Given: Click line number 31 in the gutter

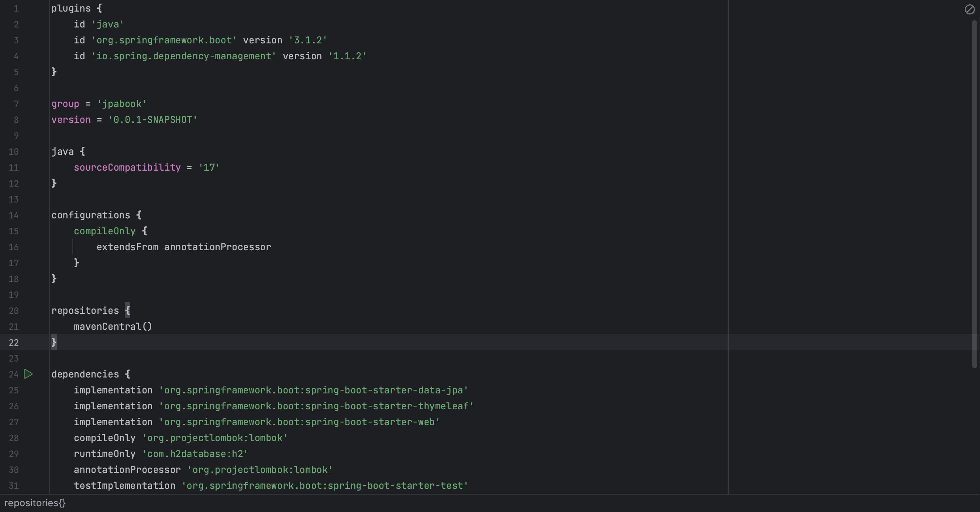Looking at the screenshot, I should pyautogui.click(x=14, y=486).
